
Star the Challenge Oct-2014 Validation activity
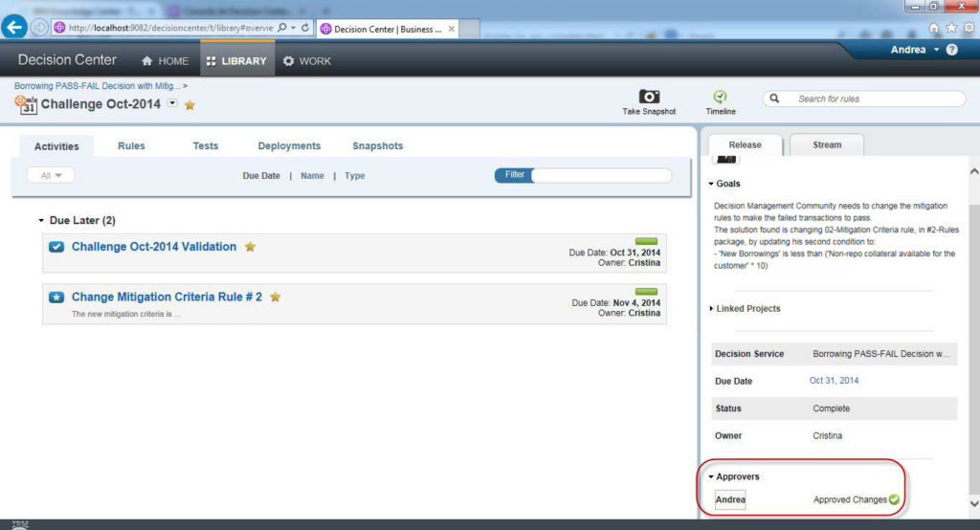coord(250,247)
